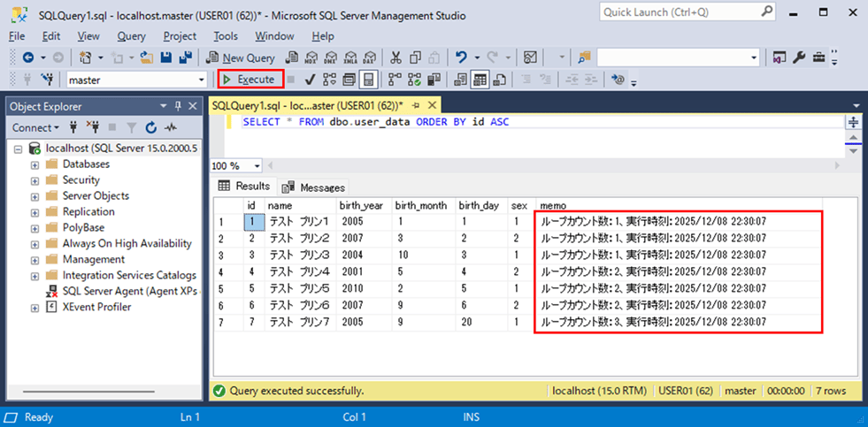The height and width of the screenshot is (427, 868).
Task: Expand the Databases tree node
Action: pyautogui.click(x=35, y=164)
